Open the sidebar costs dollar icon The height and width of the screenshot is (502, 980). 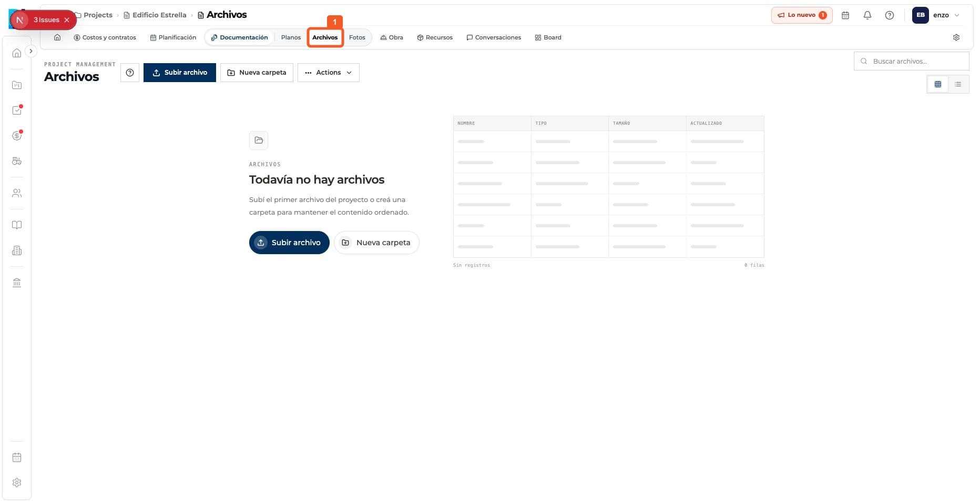pyautogui.click(x=17, y=136)
